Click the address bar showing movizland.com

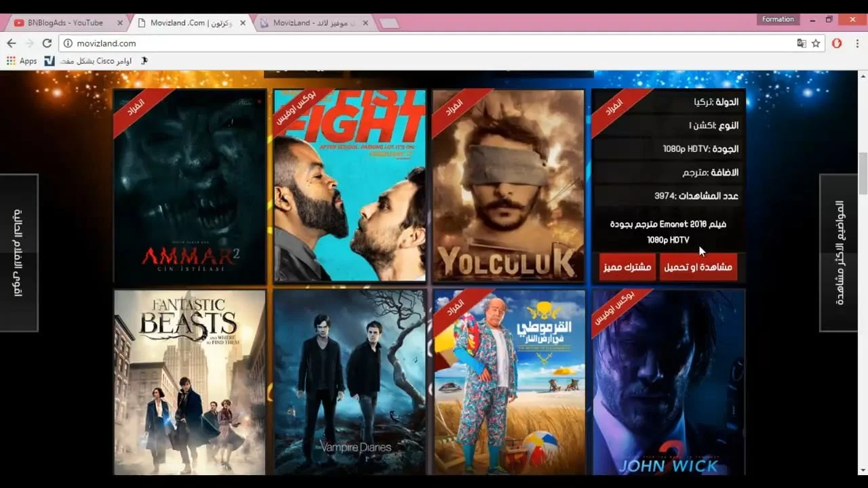click(434, 43)
